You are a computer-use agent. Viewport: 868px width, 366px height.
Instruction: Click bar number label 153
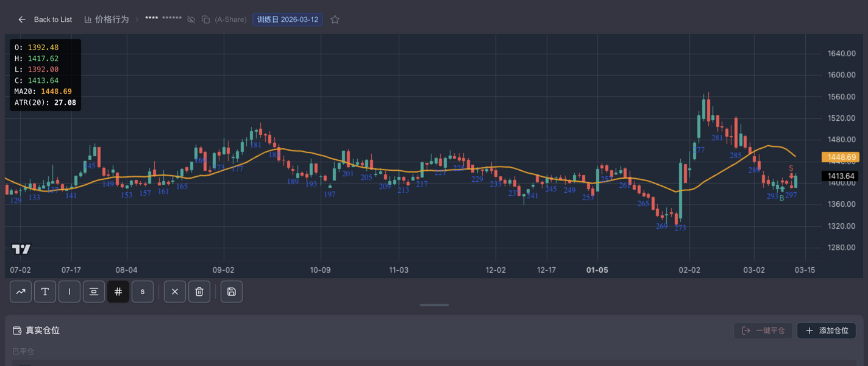tap(126, 195)
